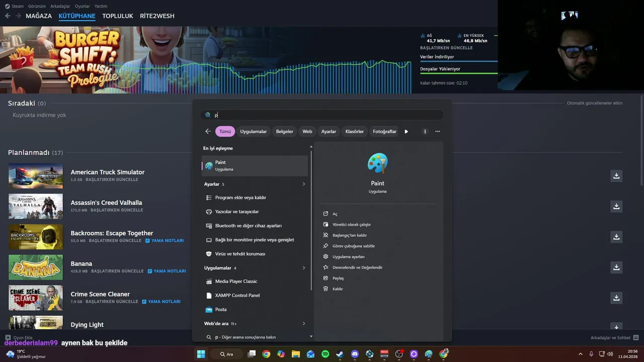Screen dimensions: 644x362
Task: Download Assassin's Creed Valhalla update
Action: coord(616,207)
